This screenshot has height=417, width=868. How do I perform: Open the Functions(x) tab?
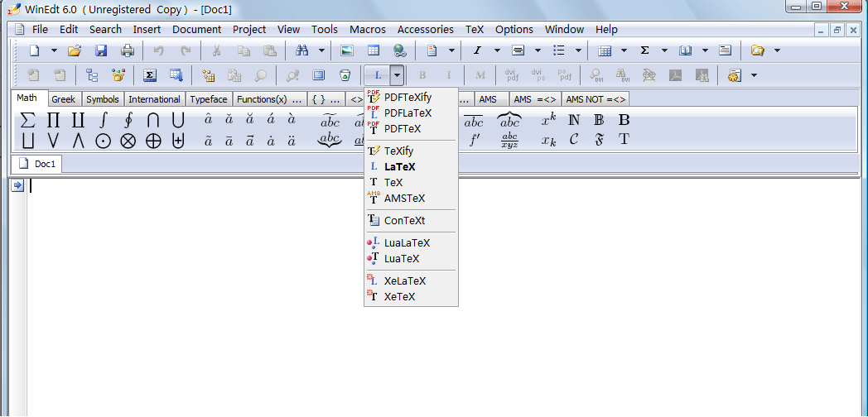pyautogui.click(x=269, y=99)
